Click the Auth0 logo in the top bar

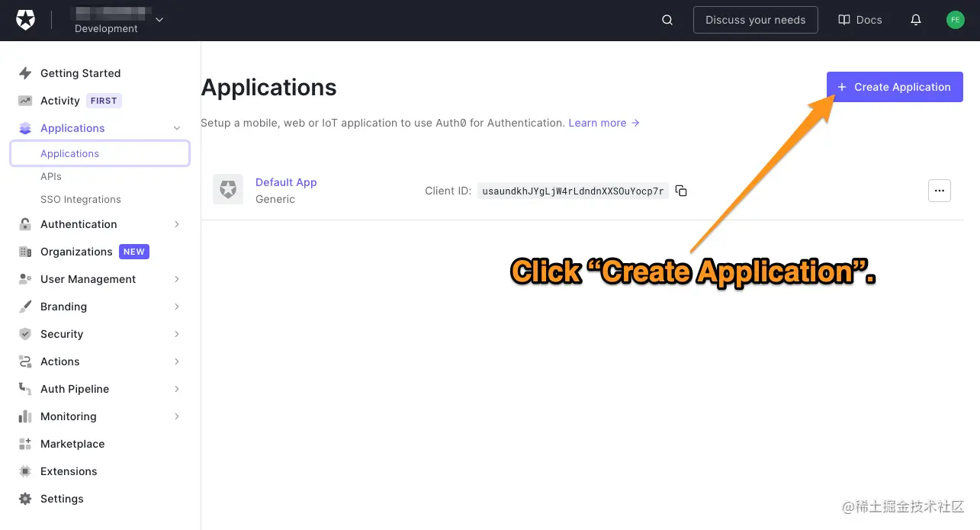pyautogui.click(x=25, y=20)
